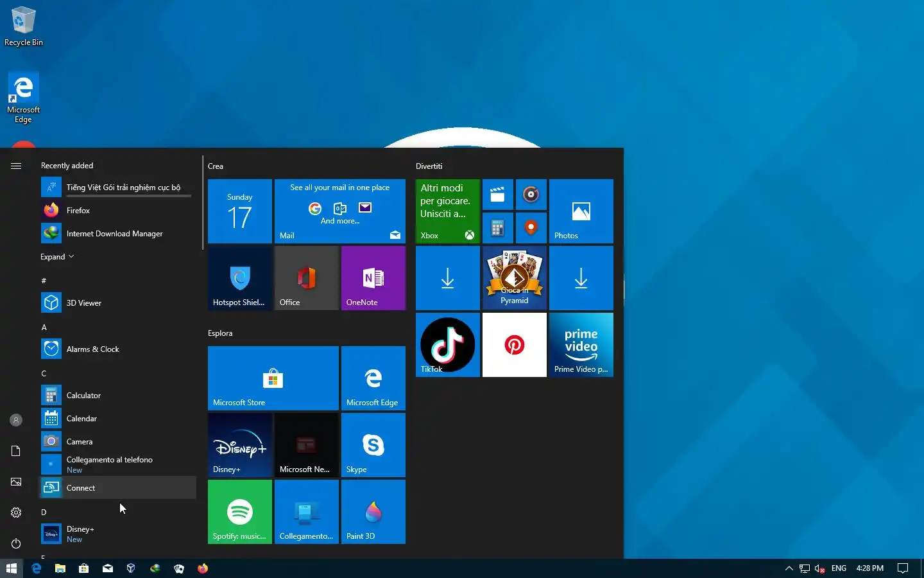Viewport: 924px width, 578px height.
Task: Select the Recycle Bin desktop icon
Action: click(24, 26)
